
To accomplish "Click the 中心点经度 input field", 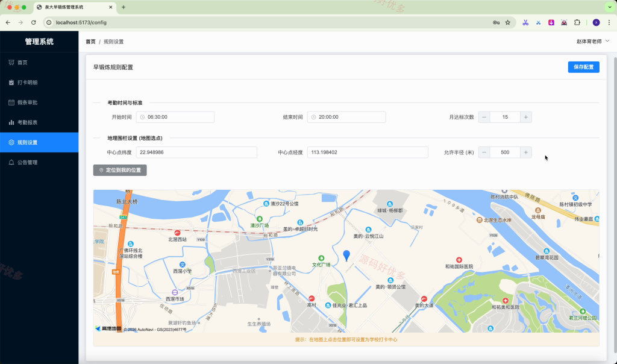I will [x=368, y=152].
